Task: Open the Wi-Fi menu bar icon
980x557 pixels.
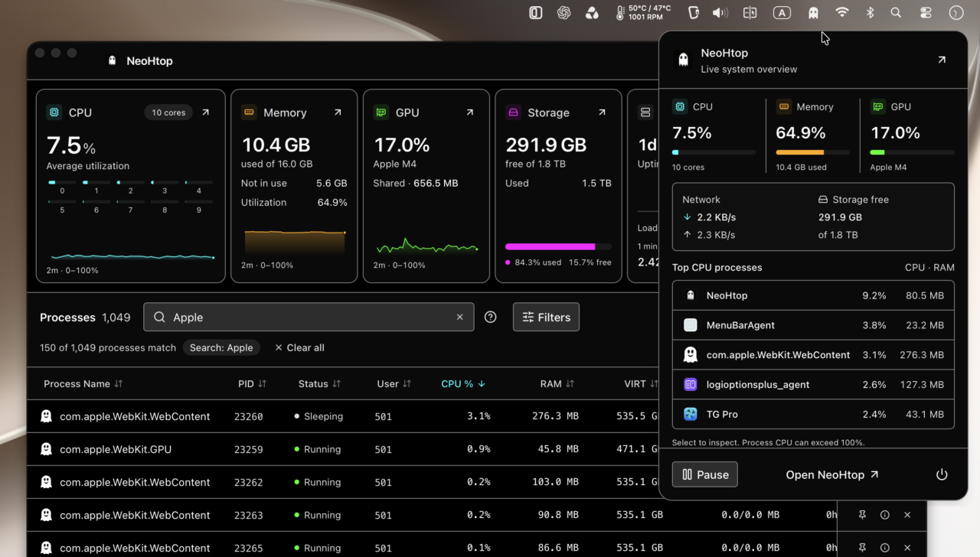Action: coord(842,12)
